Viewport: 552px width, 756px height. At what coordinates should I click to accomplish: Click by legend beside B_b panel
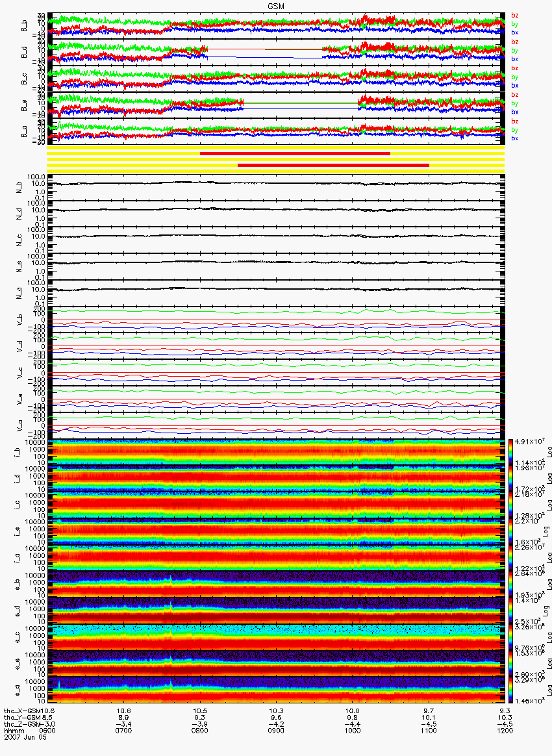(x=515, y=23)
